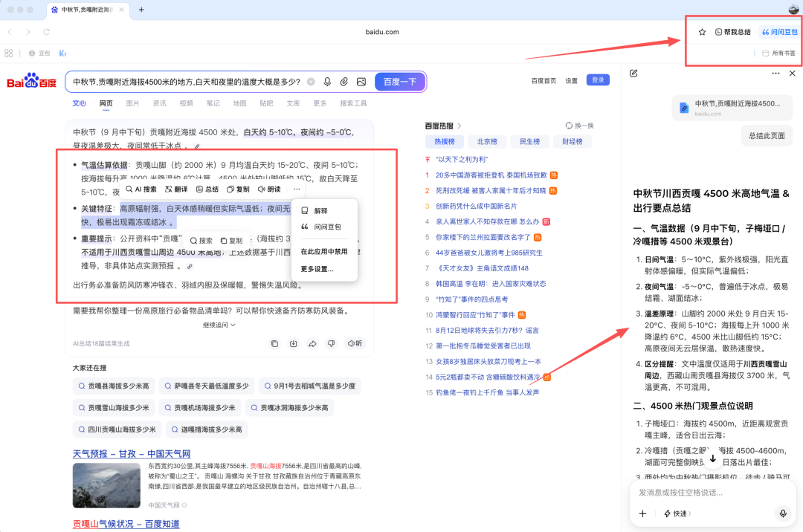Screen dimensions: 803x532
Task: Open the 更多 search category tab
Action: (x=320, y=103)
